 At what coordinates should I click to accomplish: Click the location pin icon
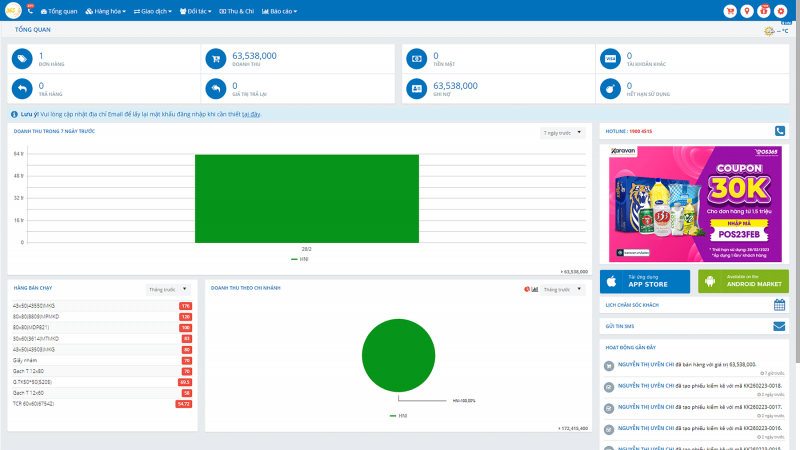[746, 11]
